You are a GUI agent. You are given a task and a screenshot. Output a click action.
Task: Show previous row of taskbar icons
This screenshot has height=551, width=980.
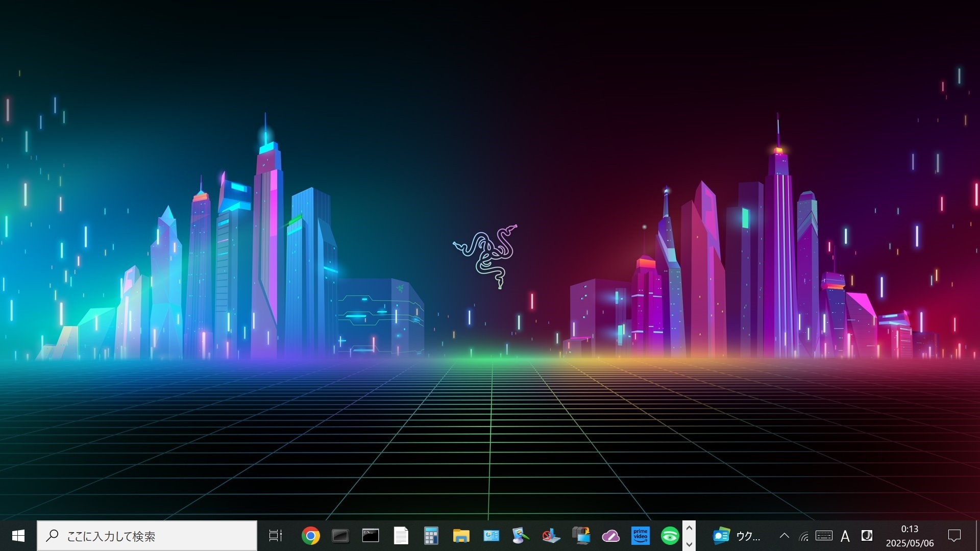click(x=689, y=529)
